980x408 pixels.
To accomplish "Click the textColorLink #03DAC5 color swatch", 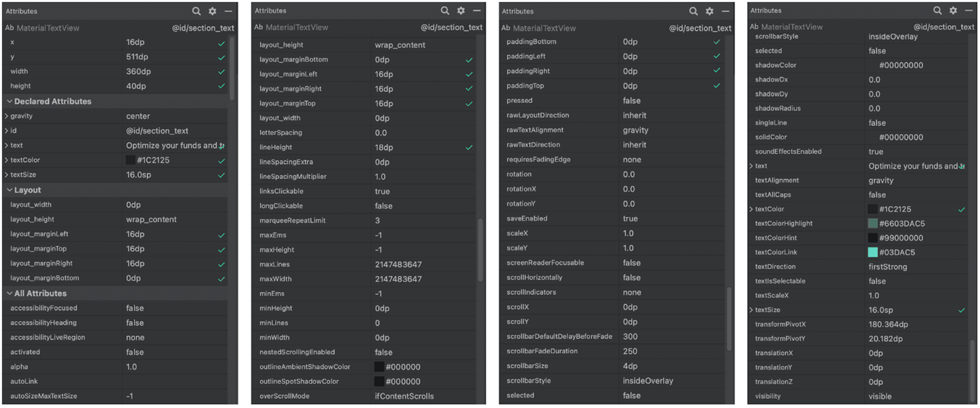I will tap(873, 252).
